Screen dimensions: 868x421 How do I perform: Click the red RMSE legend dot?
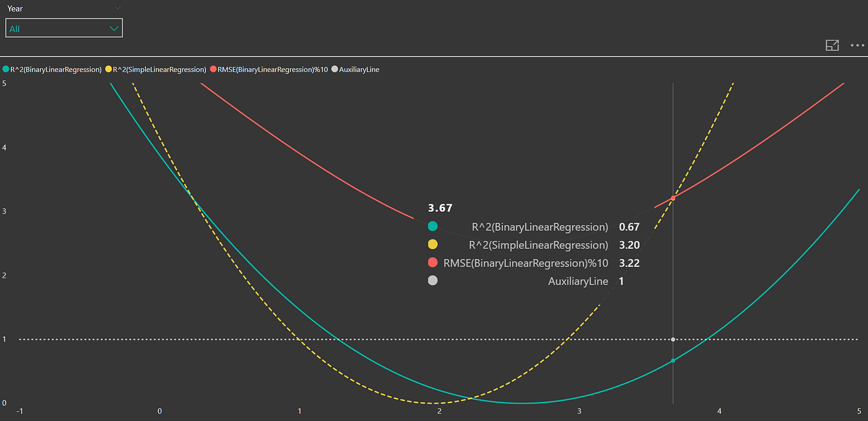213,69
